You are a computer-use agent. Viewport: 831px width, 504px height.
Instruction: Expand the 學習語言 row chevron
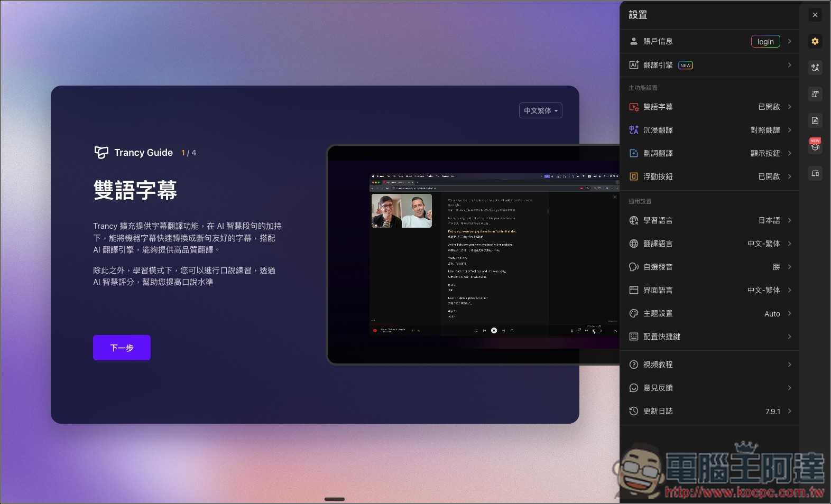coord(789,220)
